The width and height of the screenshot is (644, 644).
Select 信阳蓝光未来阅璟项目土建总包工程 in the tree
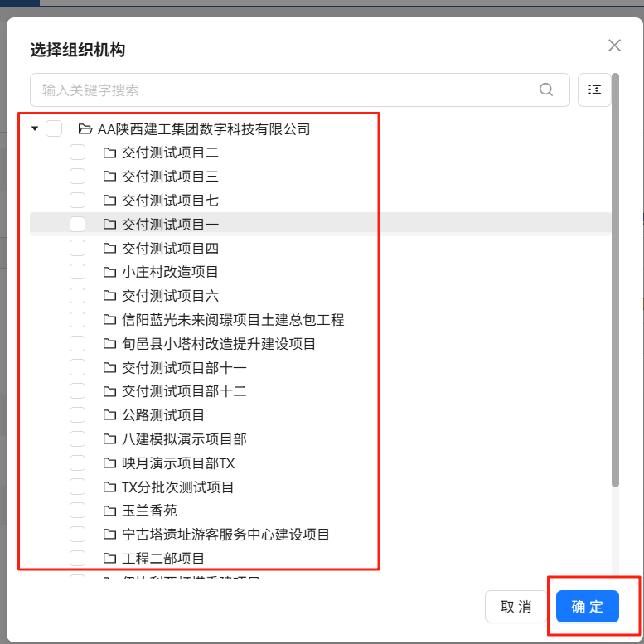(232, 320)
